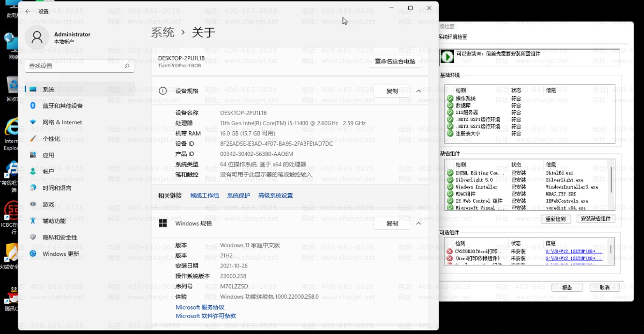The height and width of the screenshot is (334, 644).
Task: Click green check icon beside 操作系统
Action: click(x=450, y=98)
